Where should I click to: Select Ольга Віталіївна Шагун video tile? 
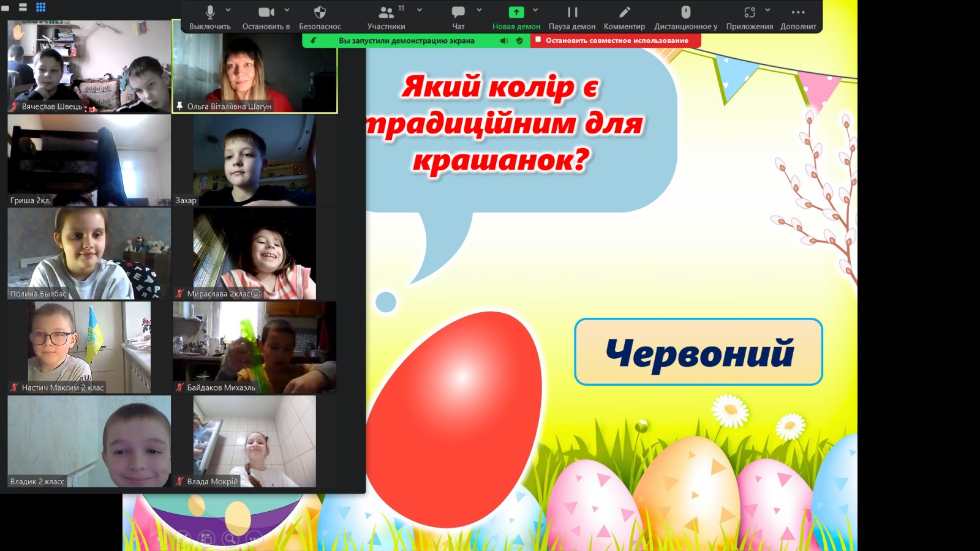pos(254,66)
